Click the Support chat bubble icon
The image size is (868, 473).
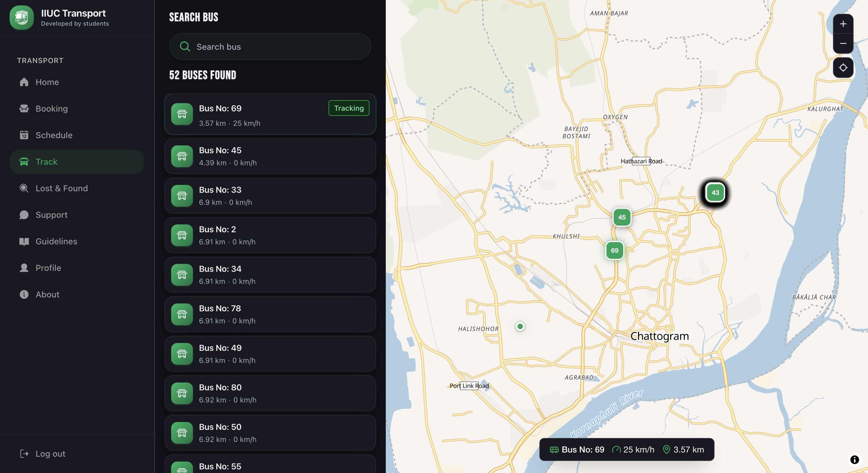pos(24,215)
